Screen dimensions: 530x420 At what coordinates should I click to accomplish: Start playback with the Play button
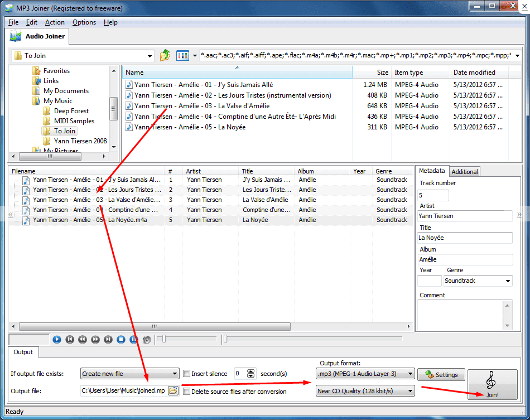pyautogui.click(x=57, y=339)
